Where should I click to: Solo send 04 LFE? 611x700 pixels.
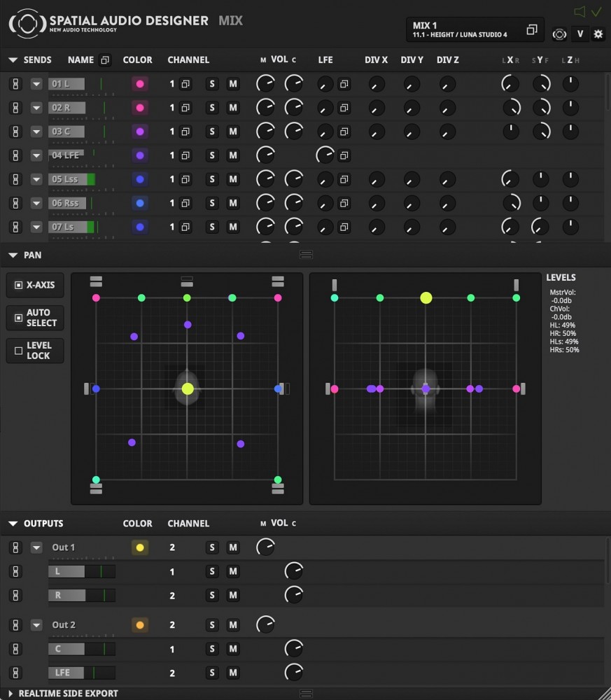coord(212,155)
